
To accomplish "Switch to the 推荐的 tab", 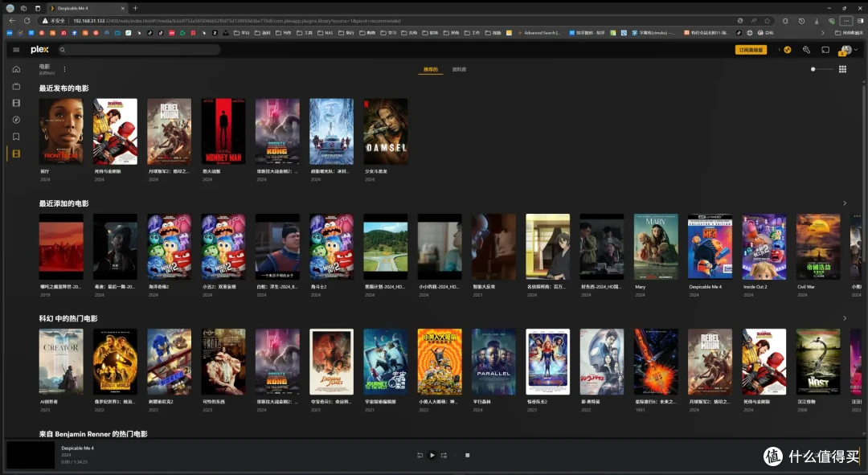I will click(431, 69).
